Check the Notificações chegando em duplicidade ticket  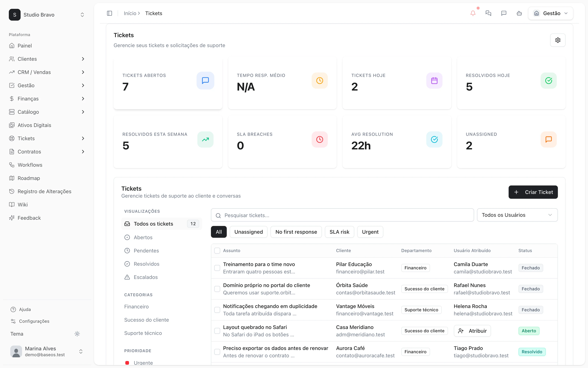217,310
